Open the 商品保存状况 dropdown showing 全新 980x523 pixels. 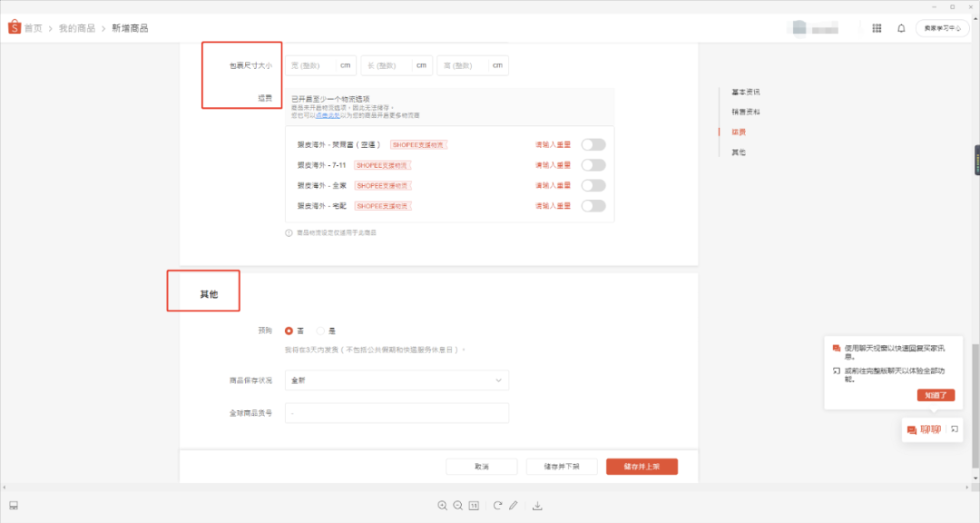pos(397,380)
